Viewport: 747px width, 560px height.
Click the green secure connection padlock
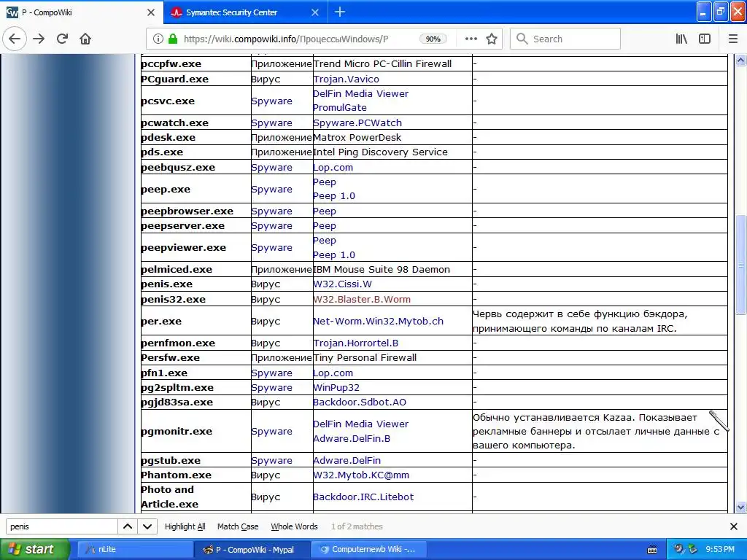[173, 39]
